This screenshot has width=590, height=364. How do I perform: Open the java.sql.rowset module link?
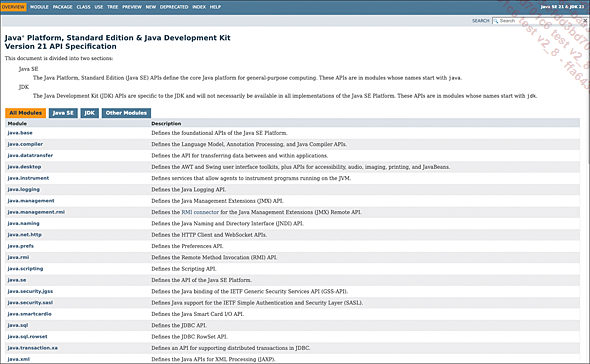[x=27, y=336]
